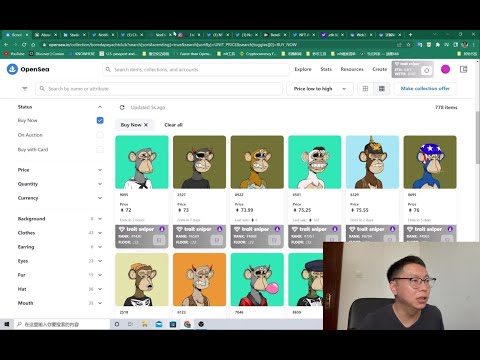This screenshot has height=360, width=480.
Task: Click Search by name or attribute field
Action: 159,89
